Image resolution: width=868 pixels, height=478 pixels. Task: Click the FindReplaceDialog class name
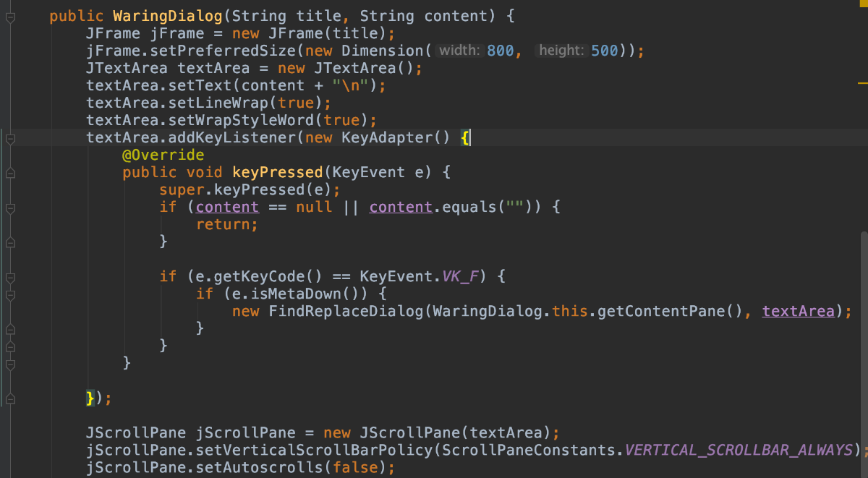coord(347,312)
